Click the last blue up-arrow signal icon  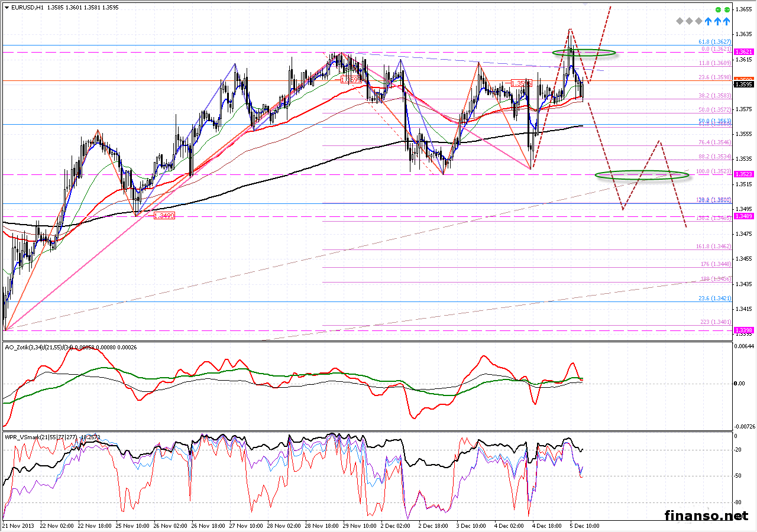(726, 21)
